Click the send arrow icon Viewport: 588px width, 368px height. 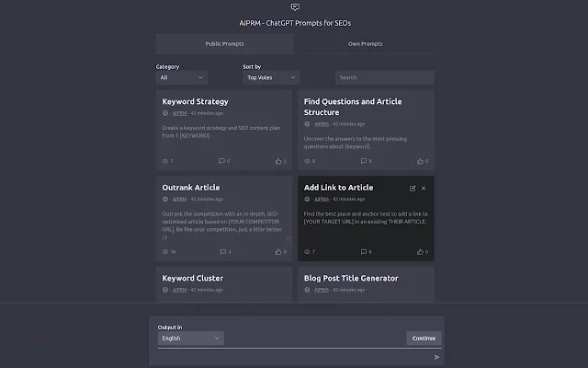coord(436,357)
